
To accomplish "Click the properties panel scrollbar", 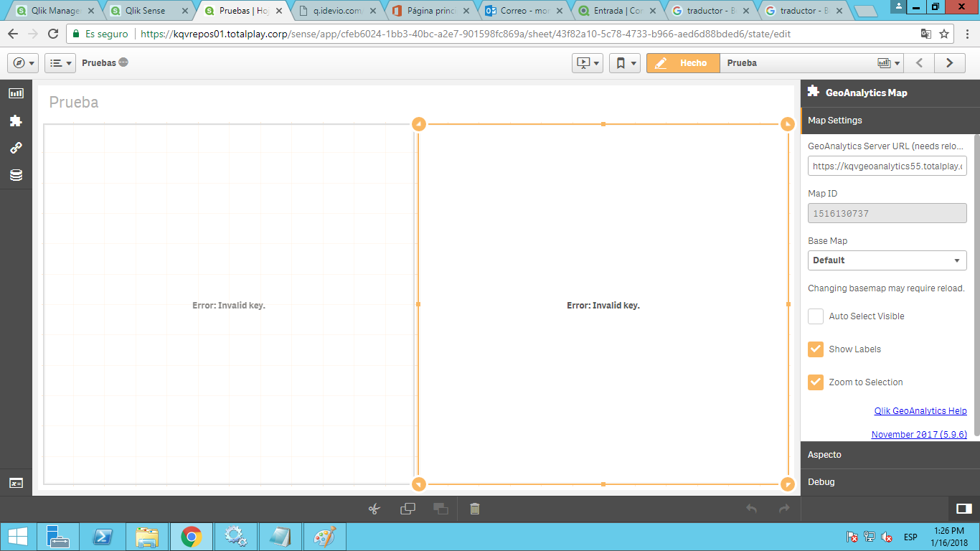I will pyautogui.click(x=976, y=286).
